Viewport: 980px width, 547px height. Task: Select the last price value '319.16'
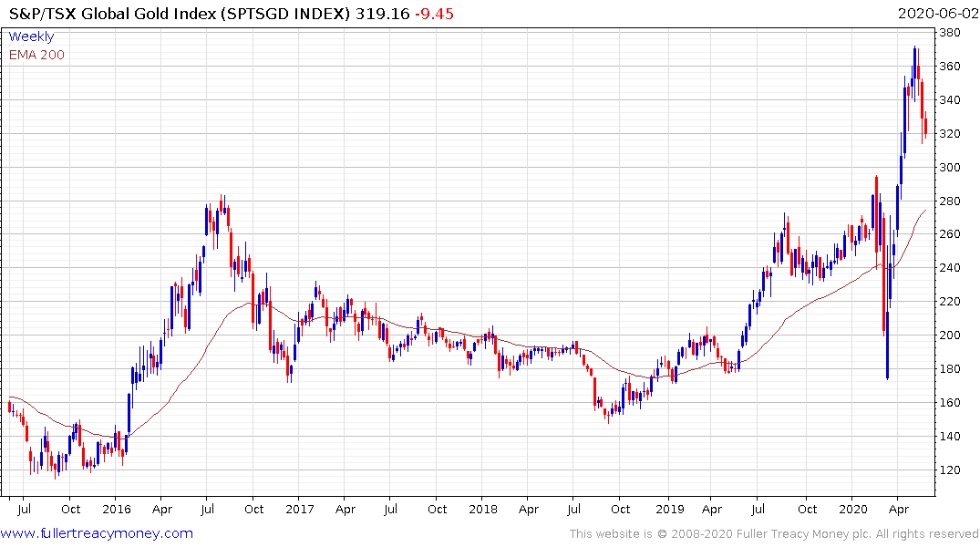pyautogui.click(x=382, y=13)
